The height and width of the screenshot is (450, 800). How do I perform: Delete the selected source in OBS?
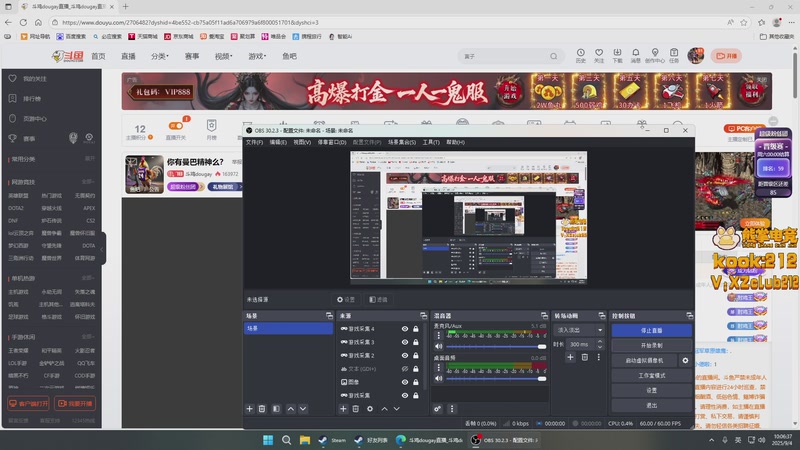356,409
